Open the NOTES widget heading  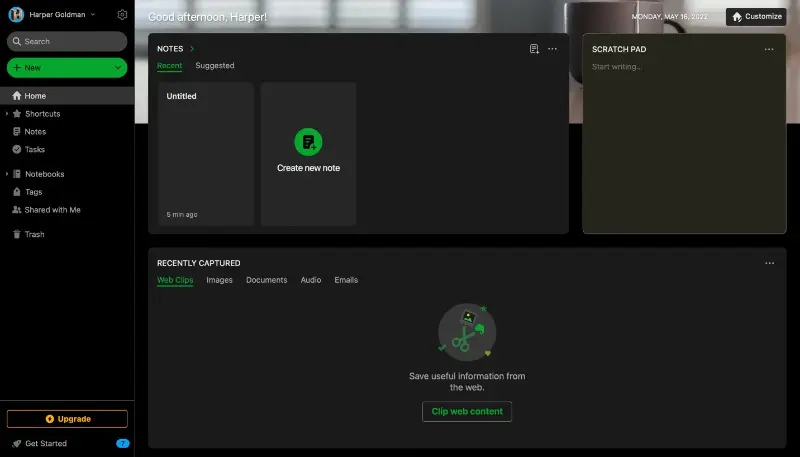click(170, 49)
